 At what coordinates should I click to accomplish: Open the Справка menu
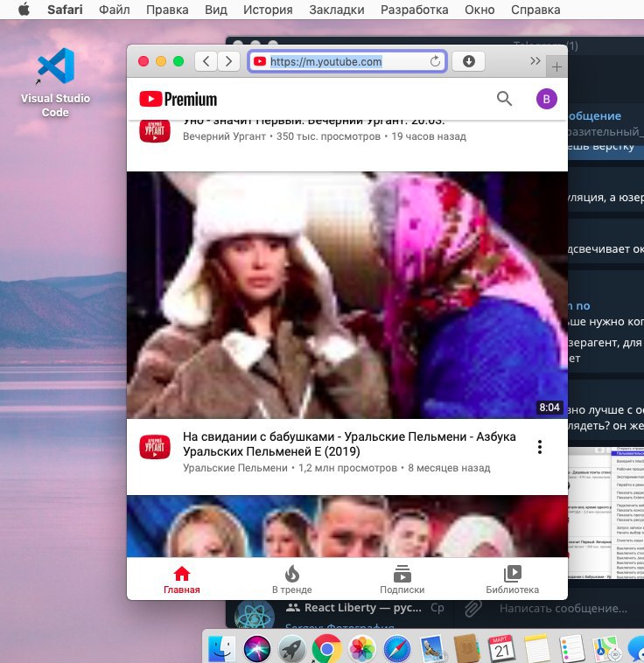click(x=535, y=10)
